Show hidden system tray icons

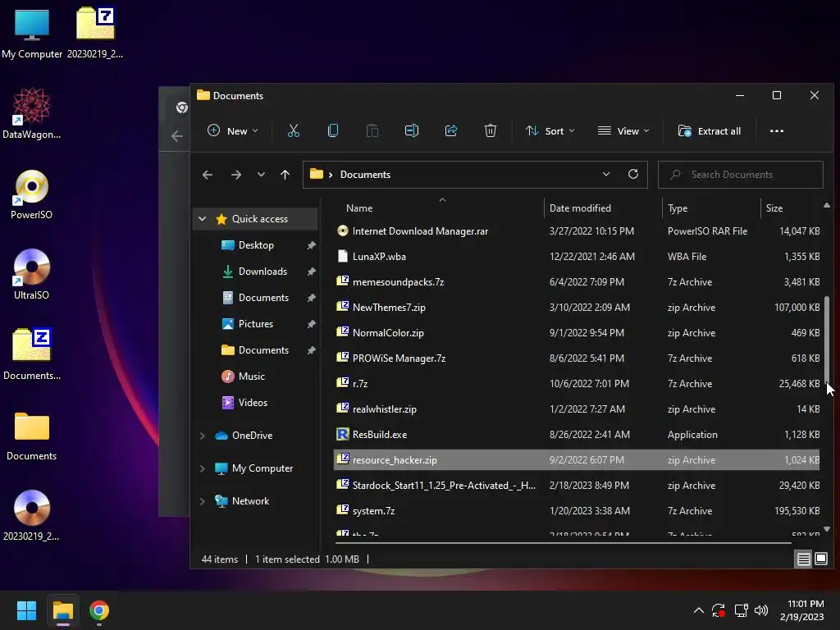click(x=699, y=610)
